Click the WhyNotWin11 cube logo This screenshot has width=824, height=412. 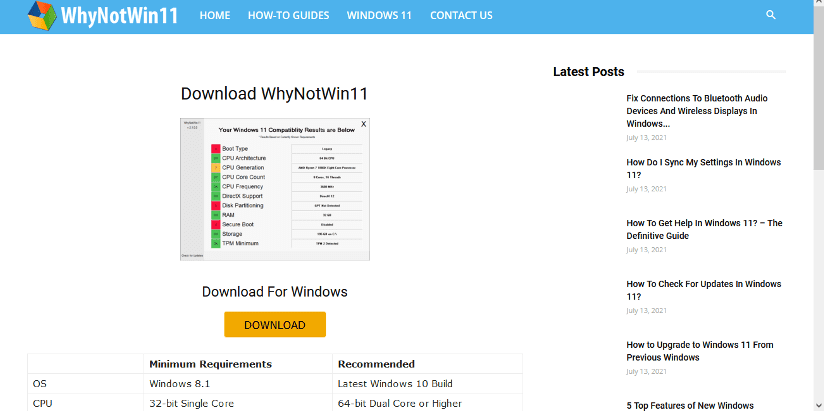(x=42, y=15)
